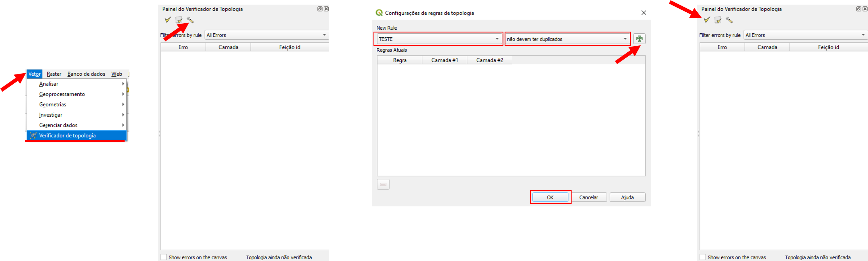Image resolution: width=868 pixels, height=261 pixels.
Task: Click the wrench Configure icon in left topology panel
Action: 190,20
